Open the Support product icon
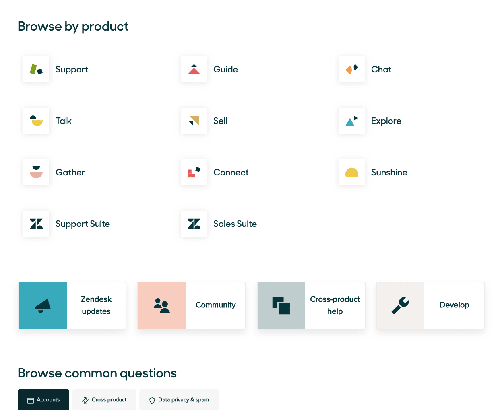Screen dimensions: 504x420 click(x=36, y=69)
